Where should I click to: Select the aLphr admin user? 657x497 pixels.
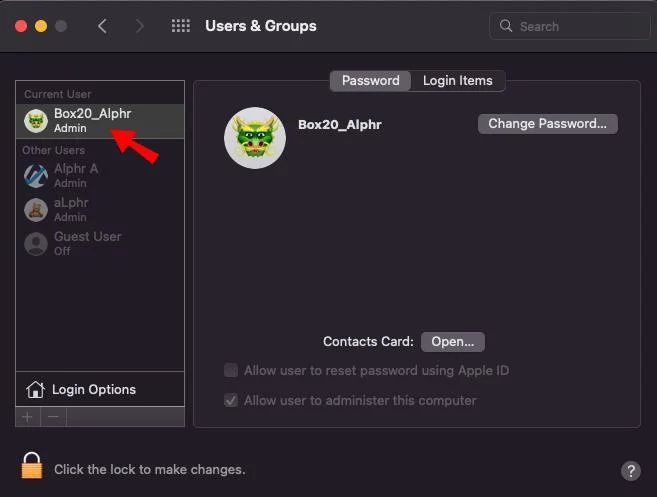72,209
